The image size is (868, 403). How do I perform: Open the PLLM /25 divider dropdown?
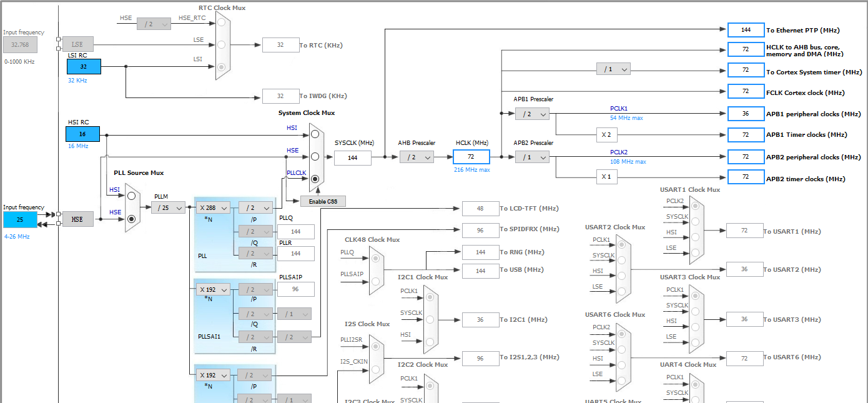point(167,207)
